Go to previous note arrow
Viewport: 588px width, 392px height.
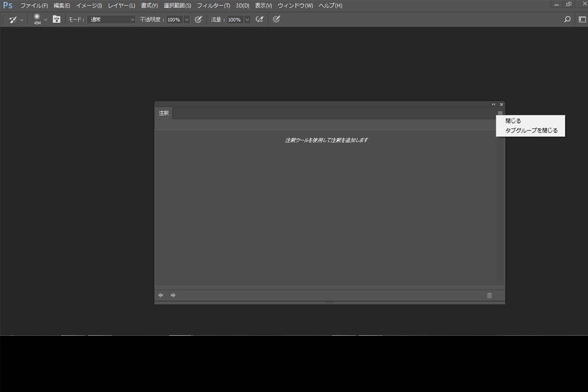click(161, 295)
